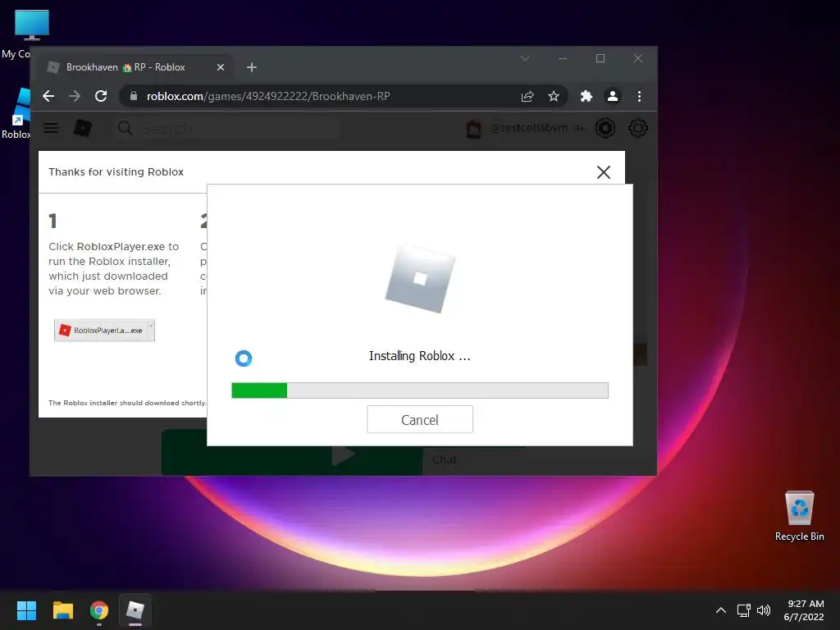Click the Installing Roblox progress bar
The image size is (840, 630).
tap(419, 390)
